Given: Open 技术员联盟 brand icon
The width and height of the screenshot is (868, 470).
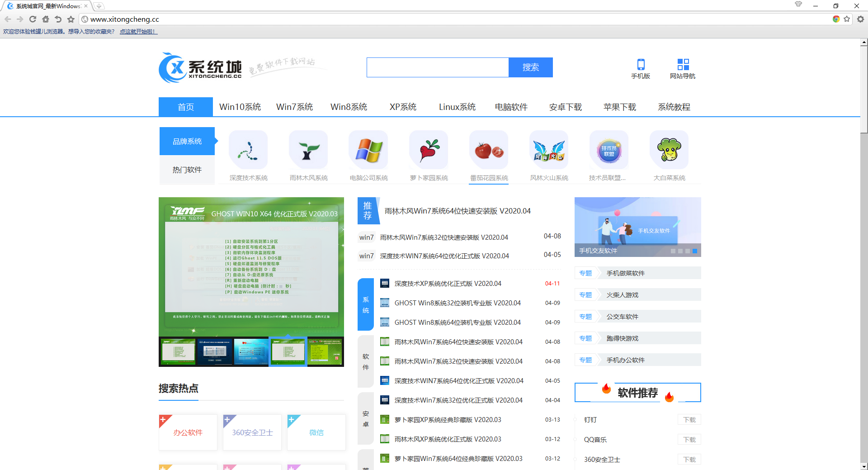Looking at the screenshot, I should tap(609, 150).
